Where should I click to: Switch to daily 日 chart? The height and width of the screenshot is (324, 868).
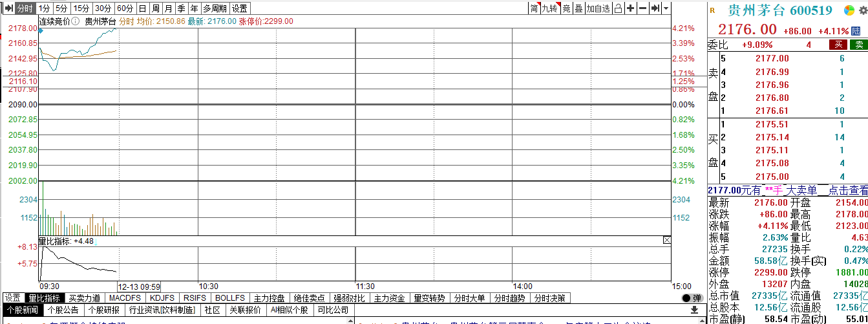(143, 8)
